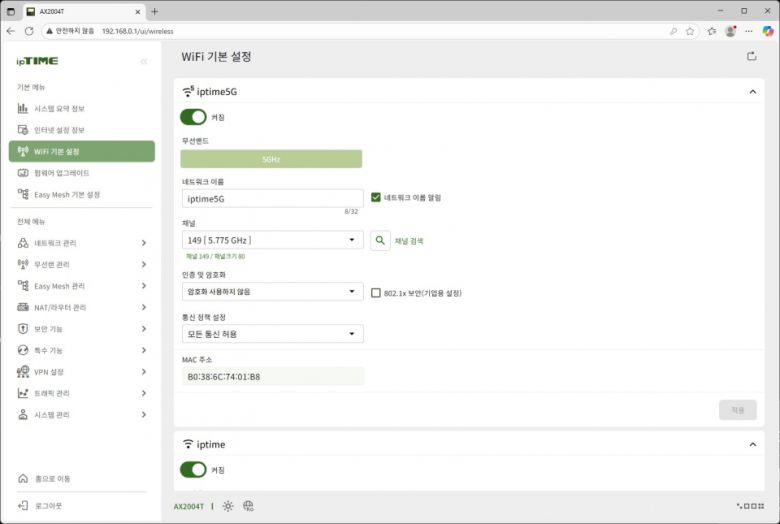Click the address bar 192.168.0.1/ui/wireless
Screen dimensions: 780x524
tap(138, 31)
